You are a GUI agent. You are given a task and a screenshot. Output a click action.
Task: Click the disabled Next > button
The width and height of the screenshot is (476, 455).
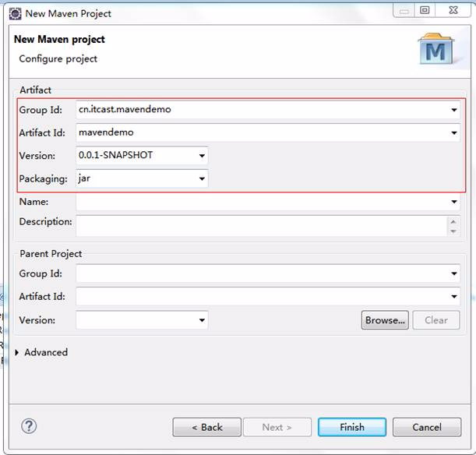point(277,427)
